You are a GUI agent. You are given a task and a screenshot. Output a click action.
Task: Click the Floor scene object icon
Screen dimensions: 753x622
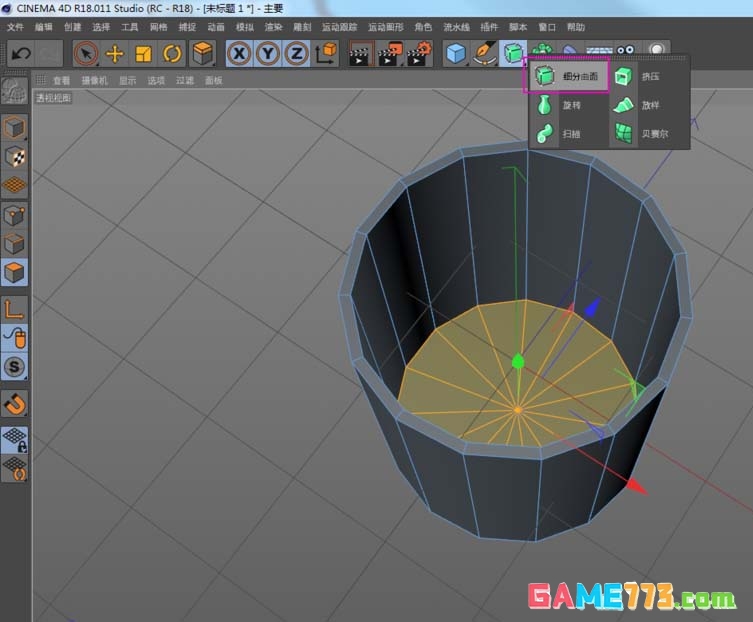click(x=599, y=49)
